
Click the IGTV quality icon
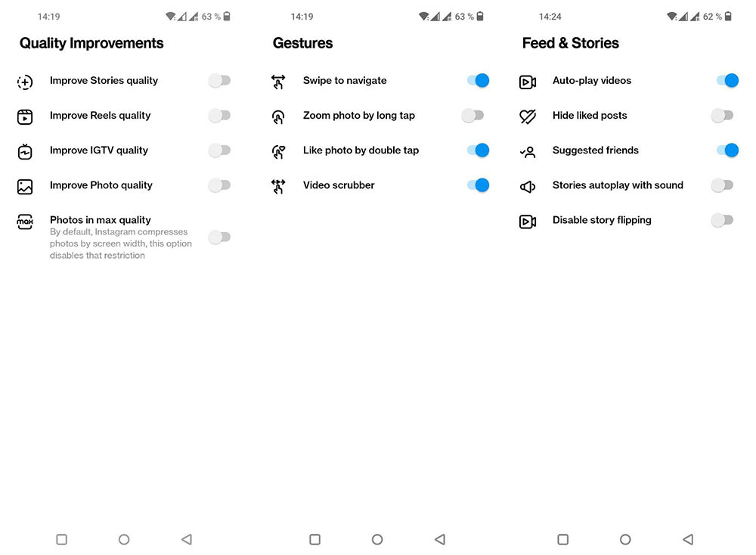point(25,151)
